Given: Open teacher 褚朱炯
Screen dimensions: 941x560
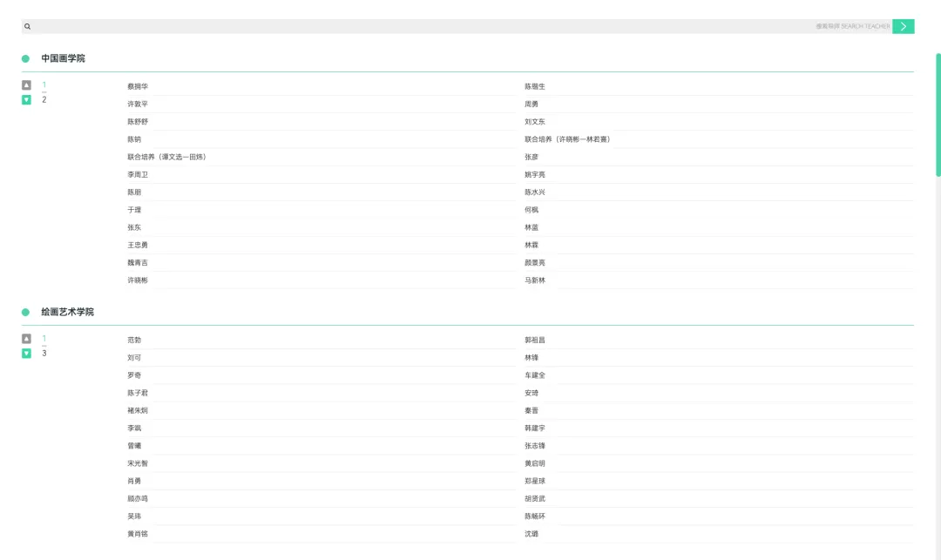Looking at the screenshot, I should pyautogui.click(x=138, y=411).
